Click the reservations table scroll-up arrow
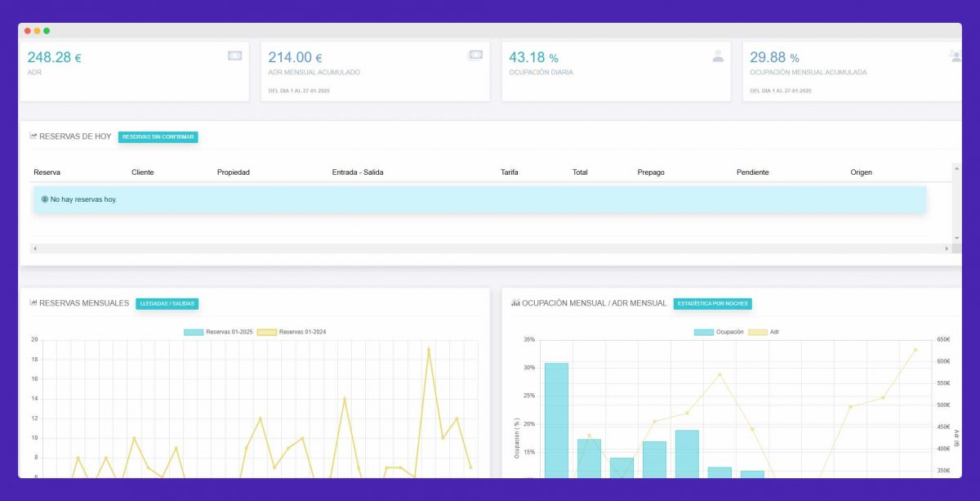The image size is (980, 501). pyautogui.click(x=956, y=168)
